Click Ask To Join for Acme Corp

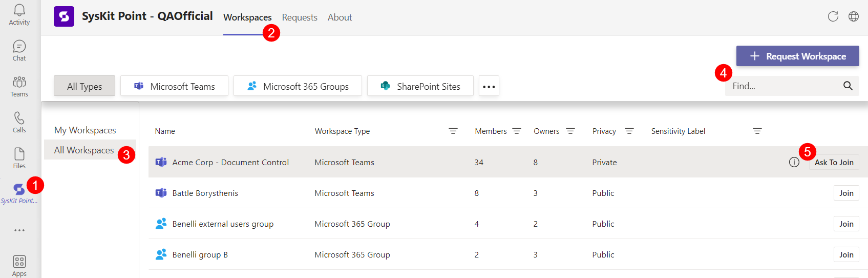point(834,162)
